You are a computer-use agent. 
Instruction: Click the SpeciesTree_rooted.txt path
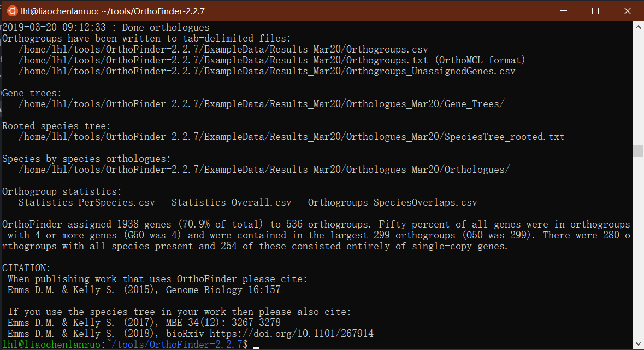click(291, 137)
